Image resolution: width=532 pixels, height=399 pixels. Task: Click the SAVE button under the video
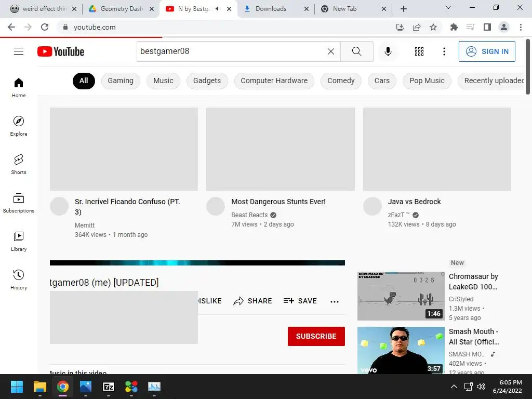(x=300, y=301)
